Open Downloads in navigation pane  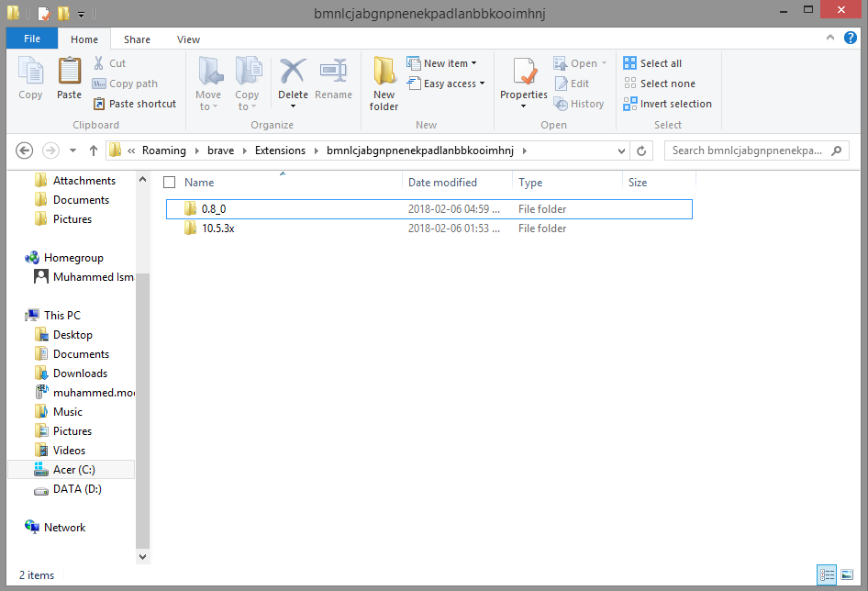(x=71, y=374)
